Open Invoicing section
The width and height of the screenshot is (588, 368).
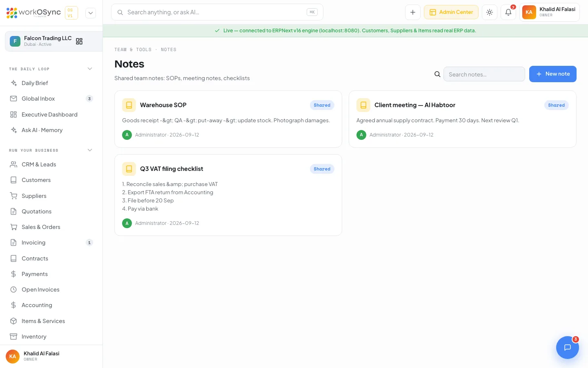[x=51, y=242]
